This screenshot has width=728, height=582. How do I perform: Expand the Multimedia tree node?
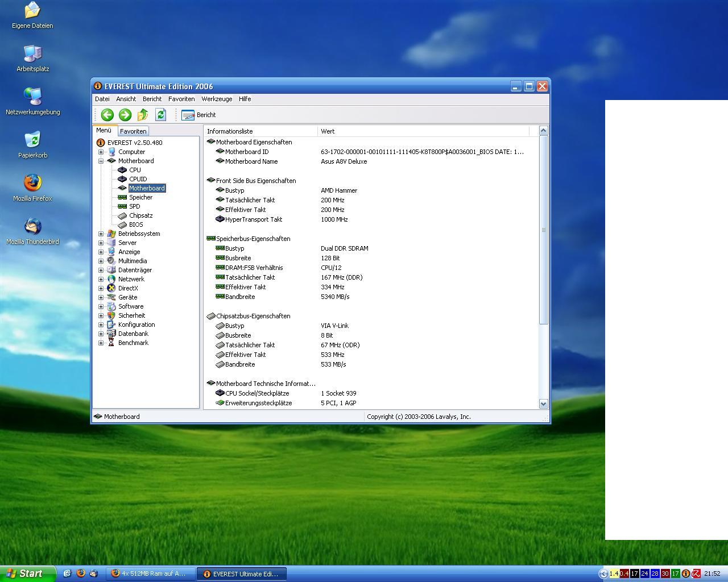pyautogui.click(x=101, y=261)
